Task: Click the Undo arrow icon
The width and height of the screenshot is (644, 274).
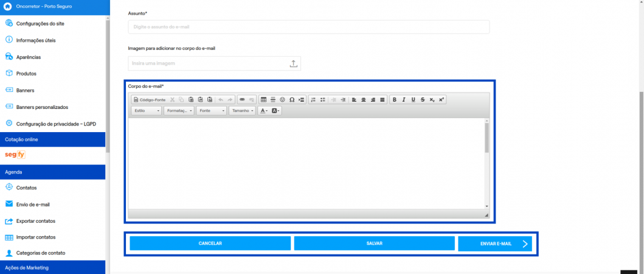Action: (221, 100)
